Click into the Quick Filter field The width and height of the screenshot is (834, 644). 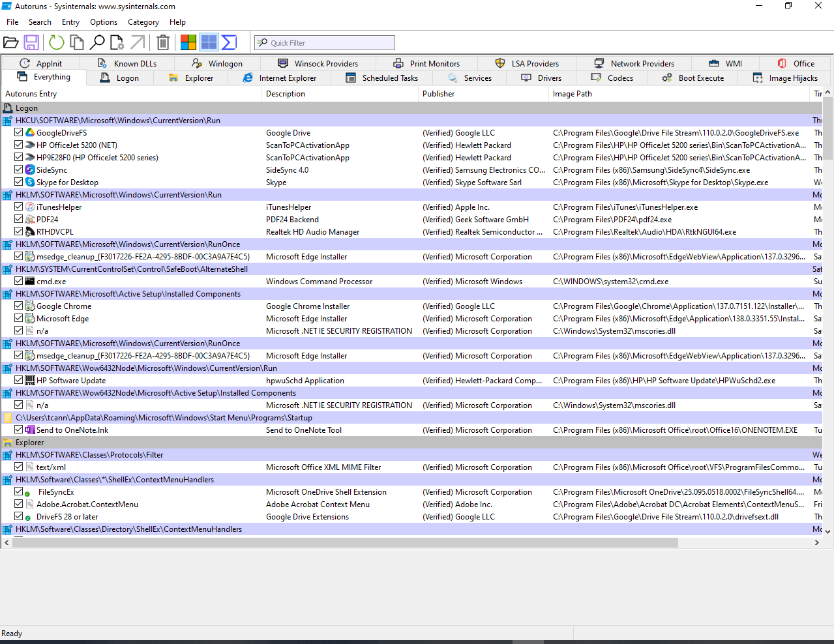[x=325, y=43]
